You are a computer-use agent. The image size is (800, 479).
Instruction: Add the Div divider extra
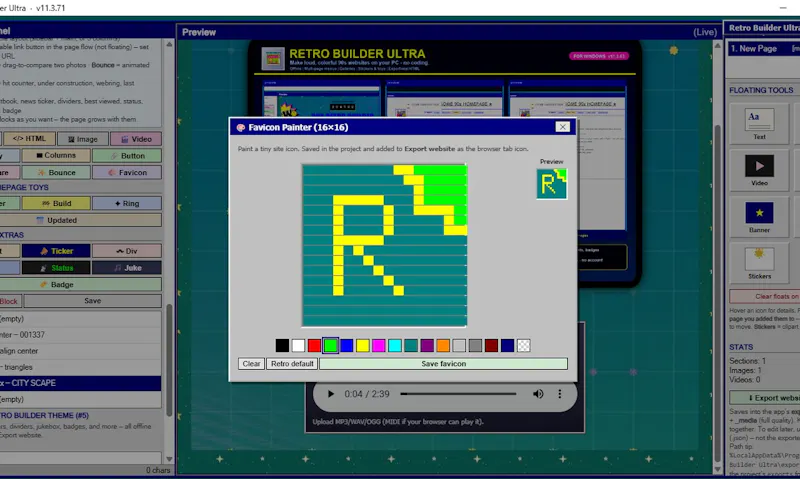click(x=127, y=251)
